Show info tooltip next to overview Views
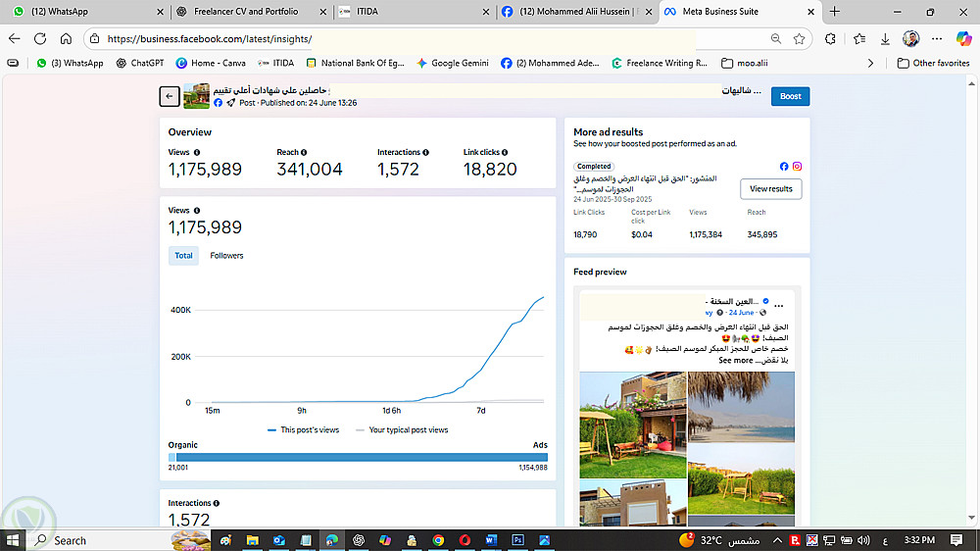 click(x=197, y=153)
